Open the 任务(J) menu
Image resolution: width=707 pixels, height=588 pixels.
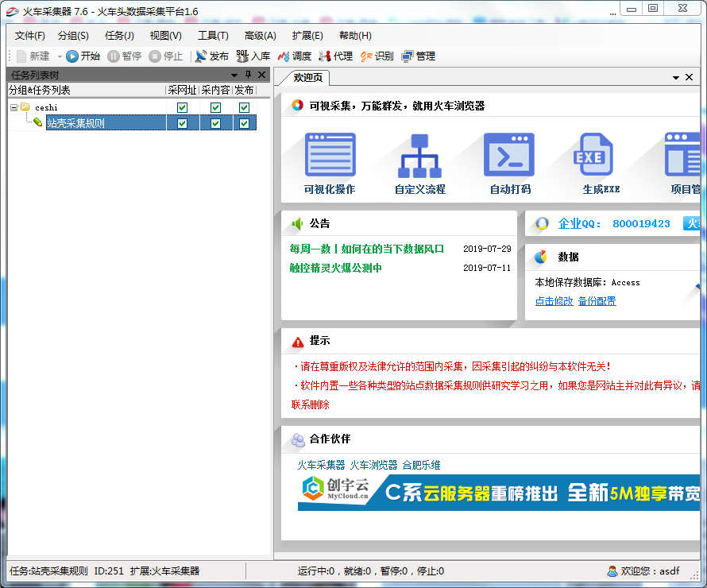point(119,36)
